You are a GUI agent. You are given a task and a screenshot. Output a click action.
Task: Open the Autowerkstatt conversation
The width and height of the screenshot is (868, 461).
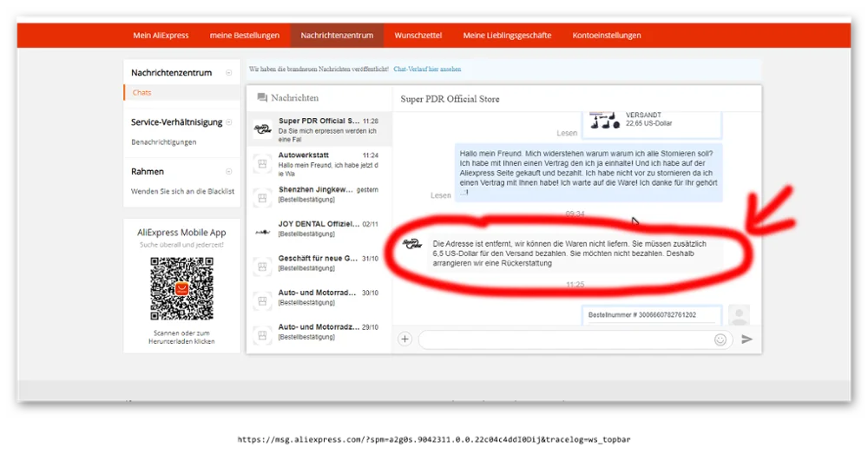pos(319,164)
